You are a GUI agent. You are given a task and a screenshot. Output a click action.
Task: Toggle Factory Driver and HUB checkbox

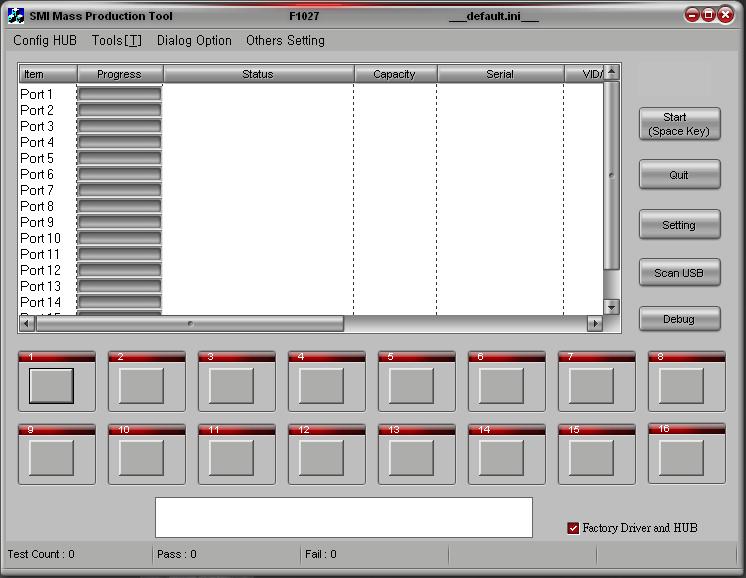tap(573, 528)
